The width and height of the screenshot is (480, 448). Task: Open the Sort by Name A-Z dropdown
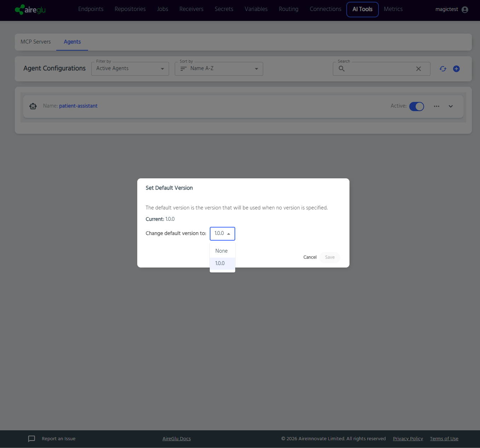[x=219, y=69]
